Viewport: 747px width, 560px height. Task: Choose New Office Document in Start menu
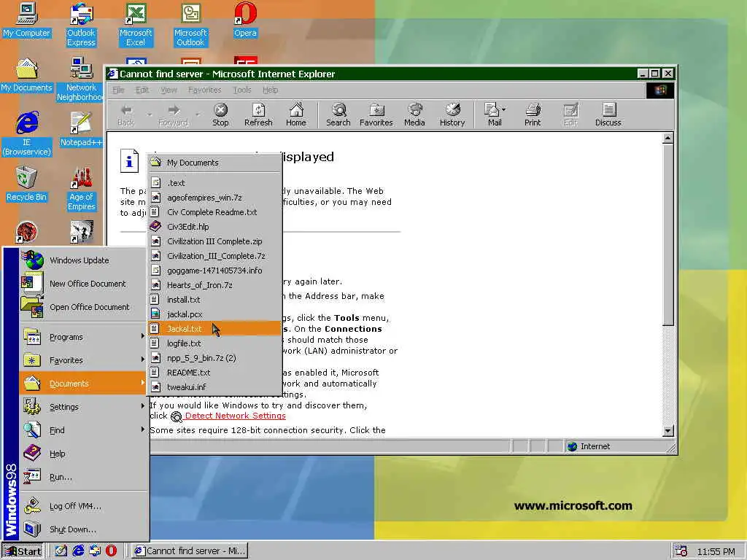click(83, 284)
